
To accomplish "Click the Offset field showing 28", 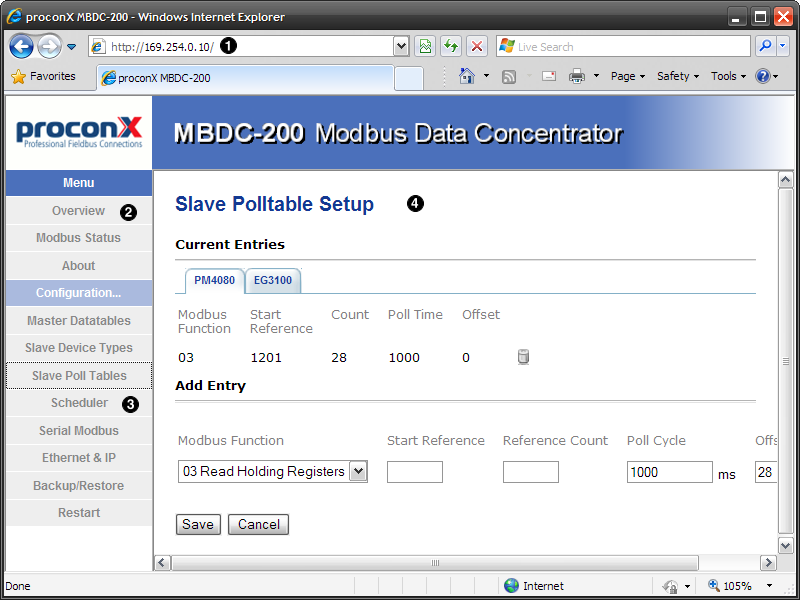I will pyautogui.click(x=766, y=472).
